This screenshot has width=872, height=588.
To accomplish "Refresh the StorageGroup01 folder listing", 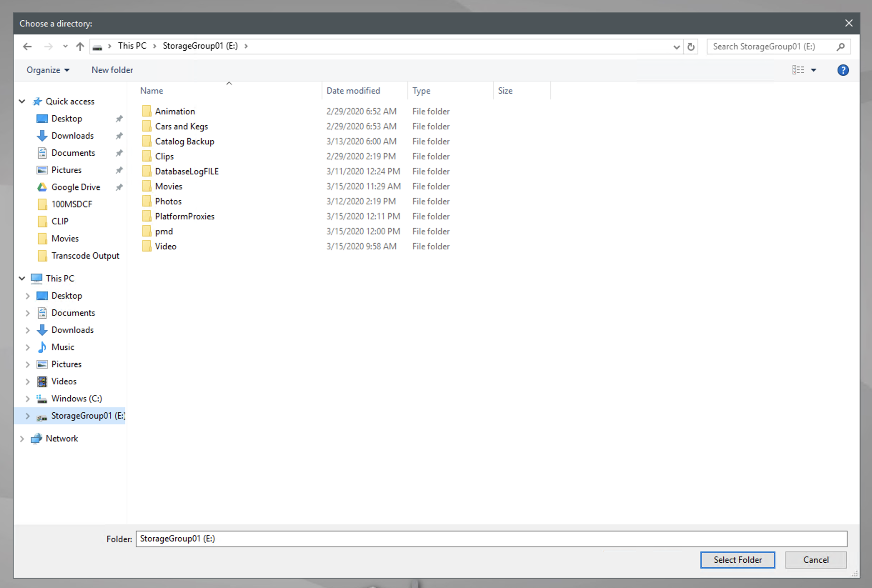I will (x=691, y=46).
